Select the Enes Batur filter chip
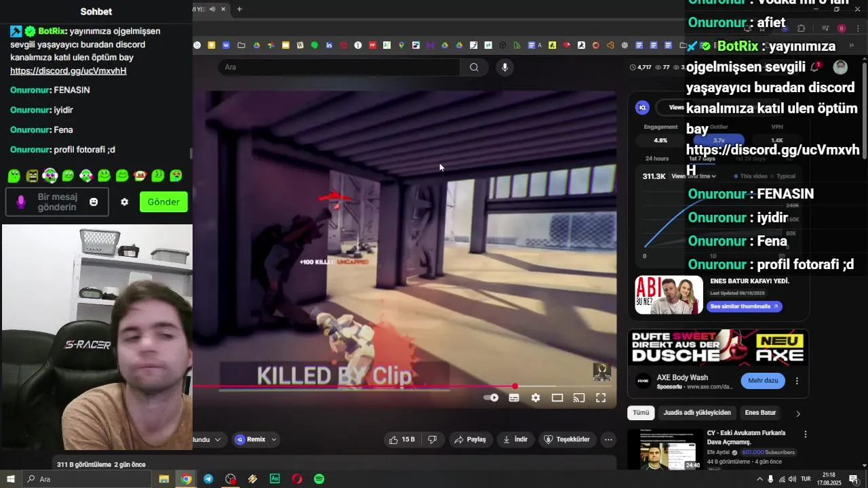Screen dimensions: 868x488 (x=760, y=413)
